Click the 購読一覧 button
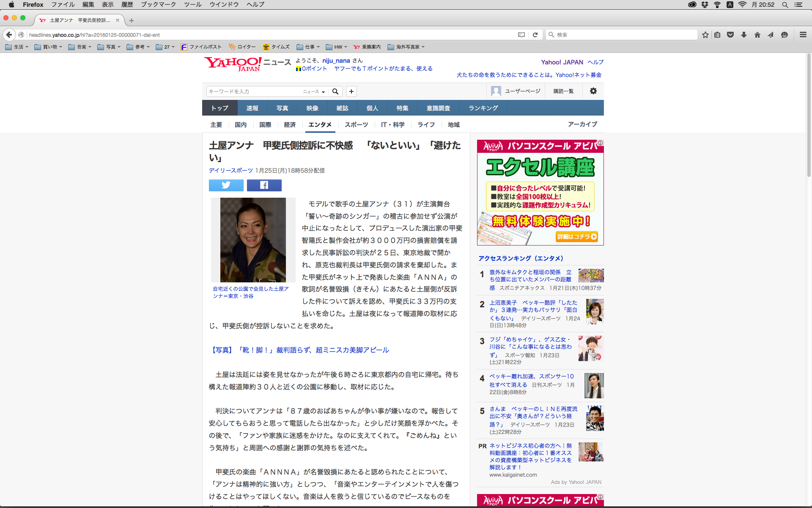This screenshot has width=812, height=508. 563,91
